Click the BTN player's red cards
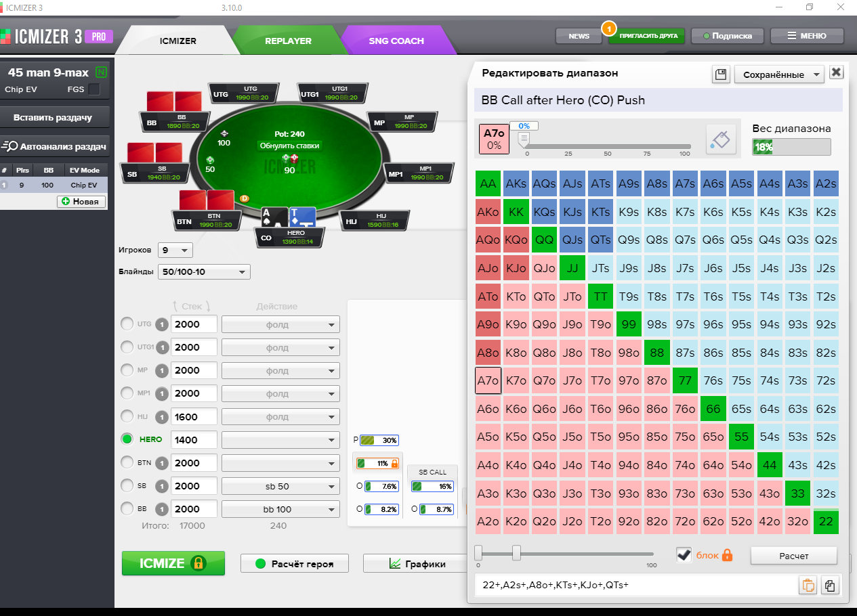The height and width of the screenshot is (616, 857). tap(207, 200)
